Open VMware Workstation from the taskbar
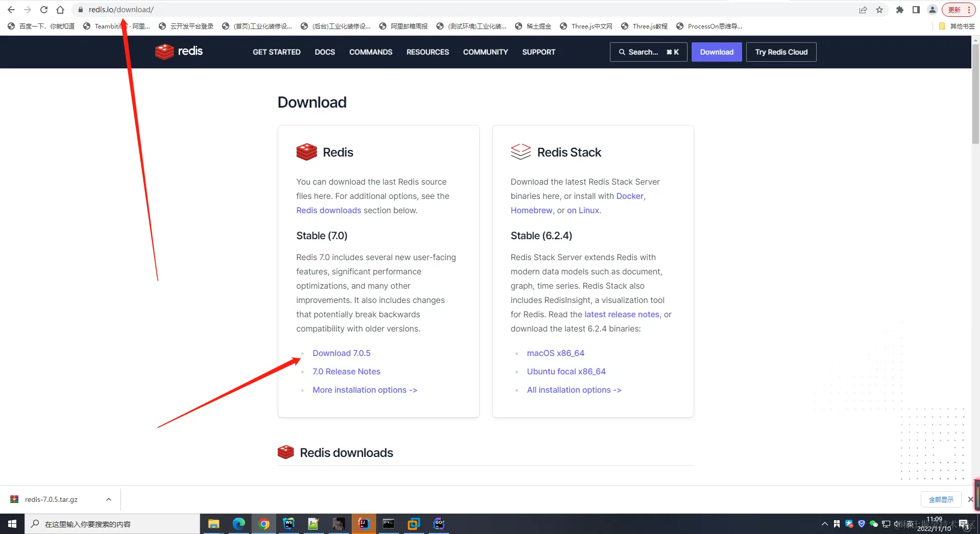Viewport: 980px width, 534px height. [413, 524]
